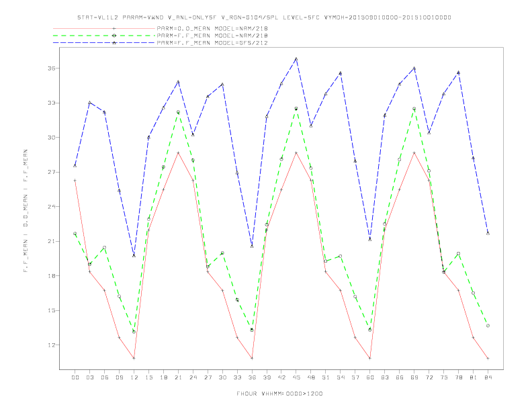Click forecast hour 66 on x-axis
This screenshot has width=532, height=411.
(400, 377)
